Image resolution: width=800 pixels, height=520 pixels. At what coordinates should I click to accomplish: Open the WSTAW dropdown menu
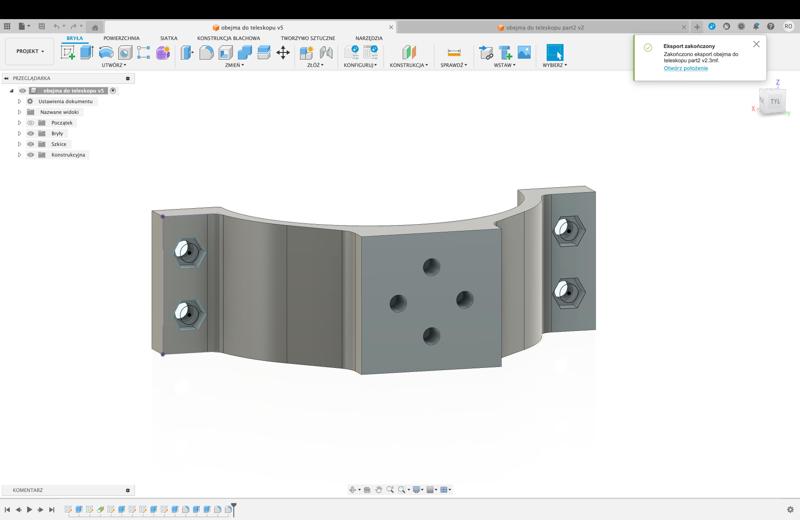click(505, 65)
